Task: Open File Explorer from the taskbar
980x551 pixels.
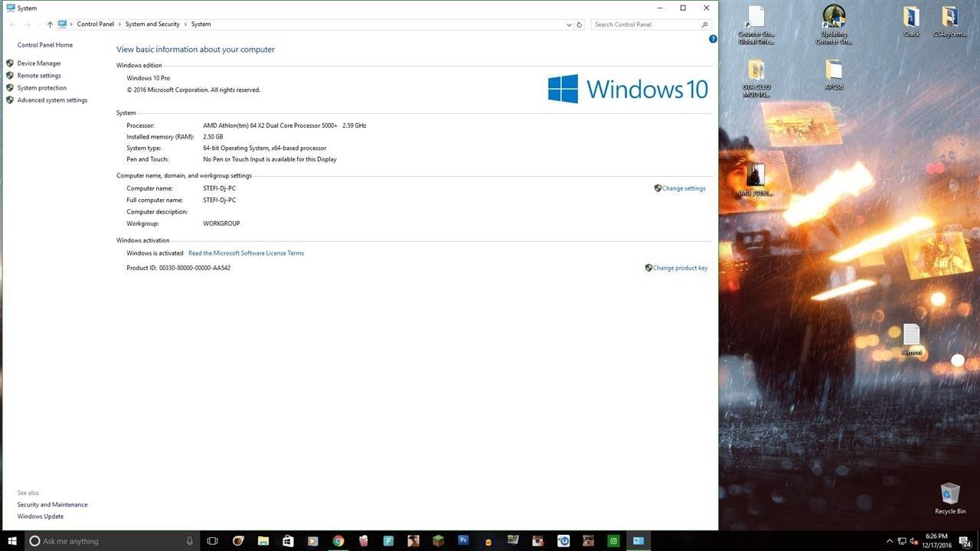Action: (x=263, y=541)
